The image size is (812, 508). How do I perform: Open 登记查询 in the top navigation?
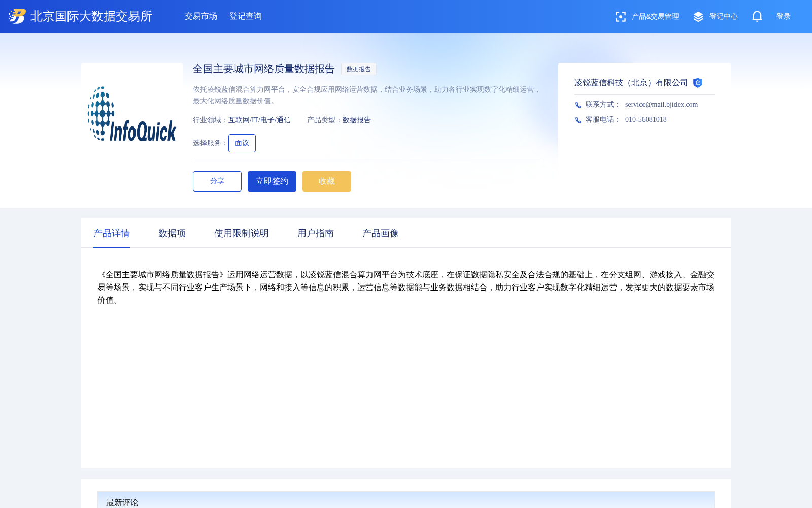tap(246, 16)
